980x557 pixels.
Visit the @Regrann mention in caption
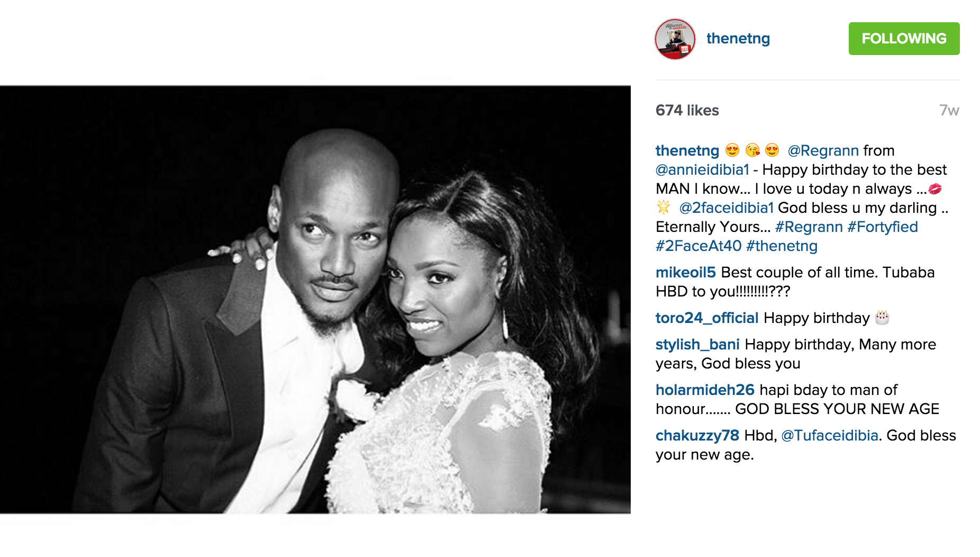point(823,150)
